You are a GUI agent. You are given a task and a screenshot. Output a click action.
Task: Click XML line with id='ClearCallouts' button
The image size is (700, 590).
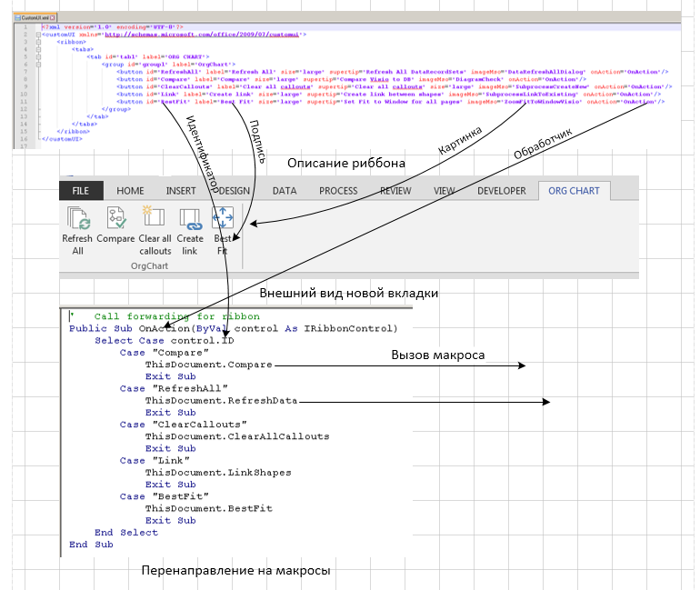click(395, 87)
